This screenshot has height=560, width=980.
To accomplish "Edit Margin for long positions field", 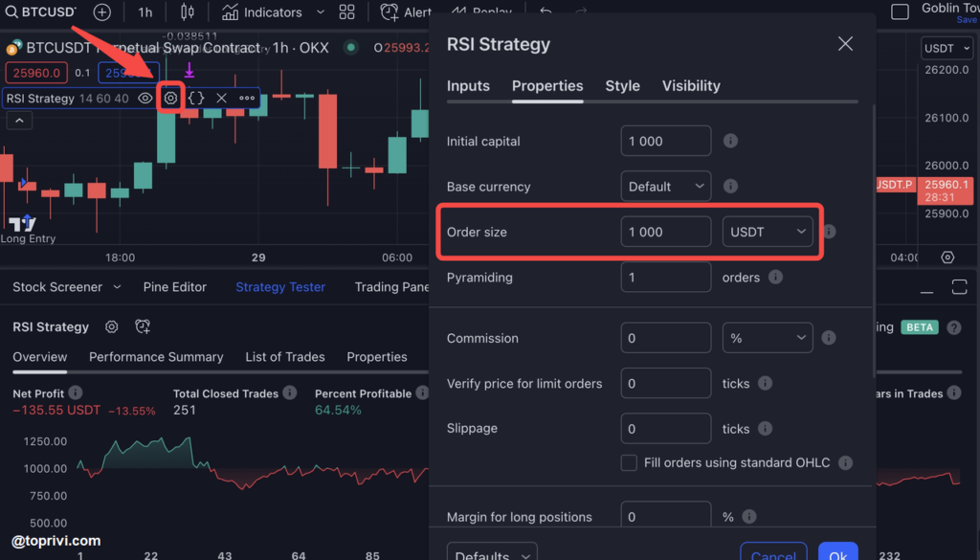I will (666, 514).
